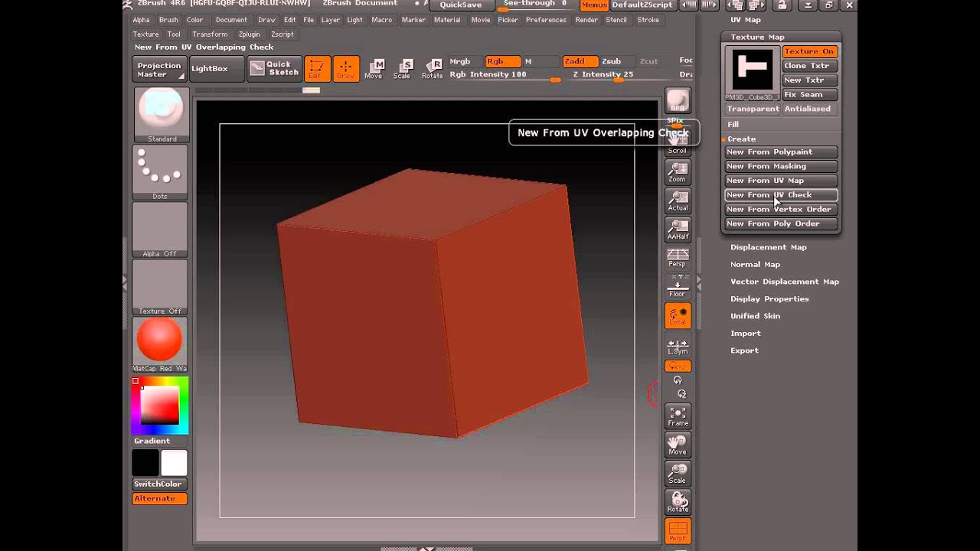The height and width of the screenshot is (551, 980).
Task: Expand Vector Displacement Map section
Action: 784,282
